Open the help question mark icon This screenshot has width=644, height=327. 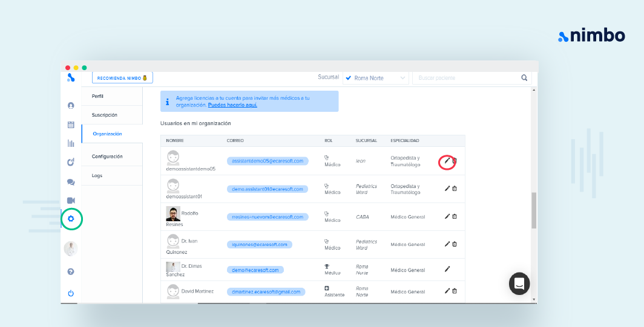[71, 271]
